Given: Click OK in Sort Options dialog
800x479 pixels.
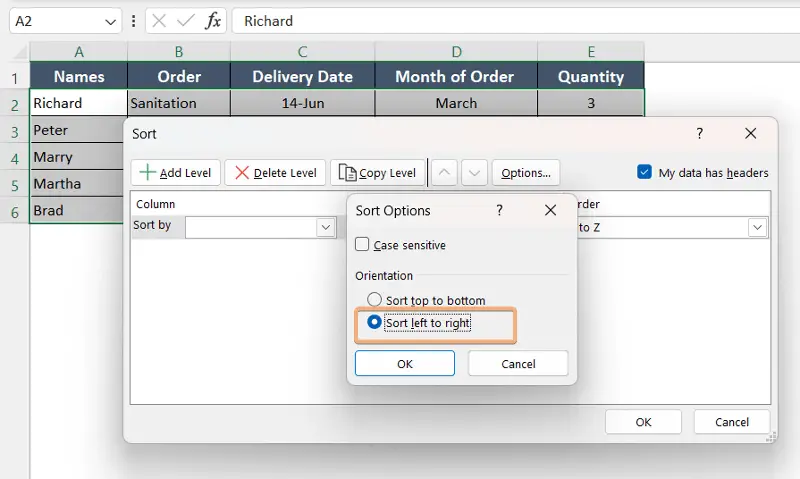Looking at the screenshot, I should pyautogui.click(x=405, y=364).
